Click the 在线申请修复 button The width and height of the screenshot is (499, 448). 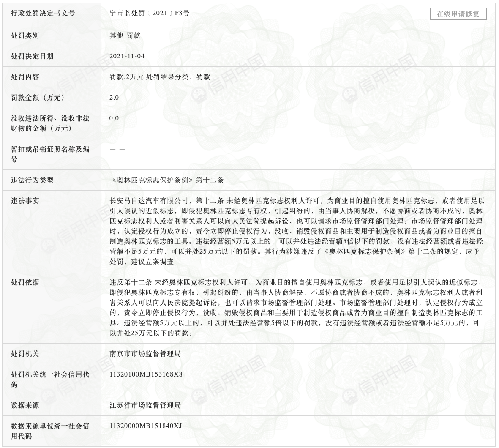click(458, 14)
